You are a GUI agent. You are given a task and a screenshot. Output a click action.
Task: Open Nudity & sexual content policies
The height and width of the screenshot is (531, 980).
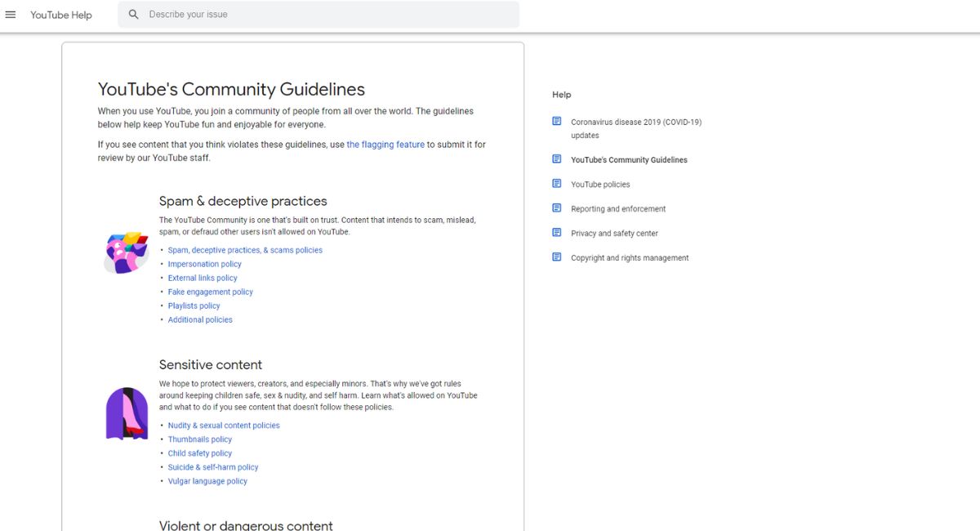(224, 426)
